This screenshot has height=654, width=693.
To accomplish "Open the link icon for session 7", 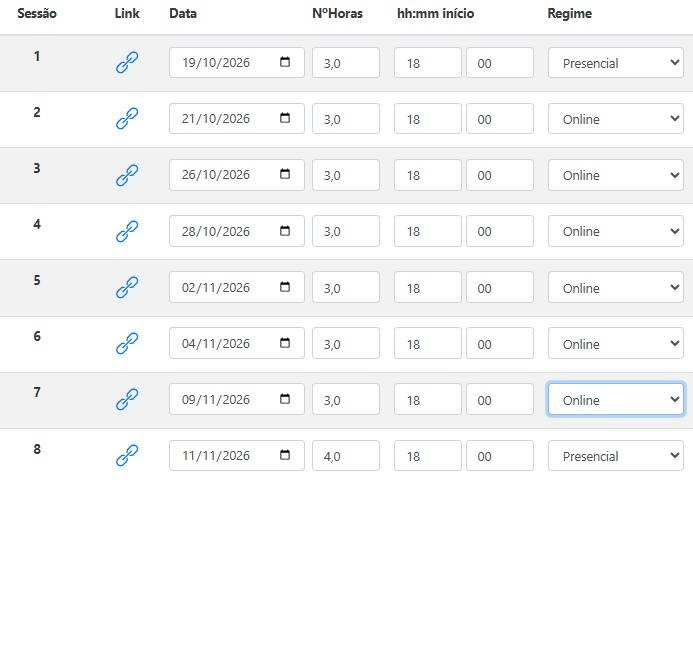I will tap(127, 399).
